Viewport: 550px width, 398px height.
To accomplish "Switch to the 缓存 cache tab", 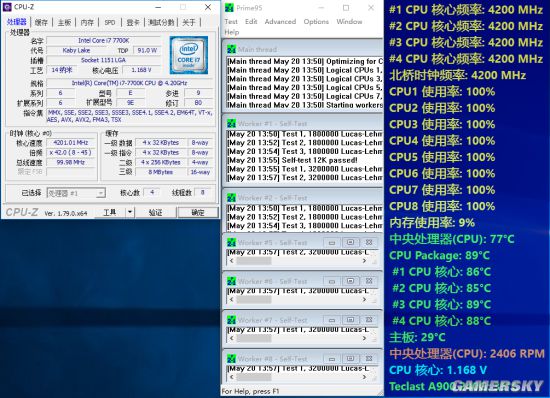I will (41, 22).
